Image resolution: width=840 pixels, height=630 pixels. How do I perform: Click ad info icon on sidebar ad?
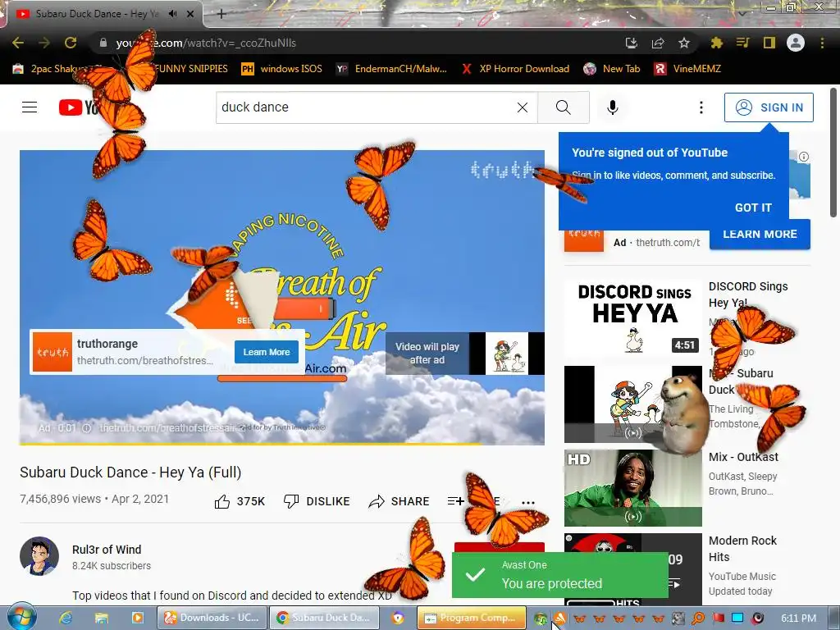click(804, 157)
